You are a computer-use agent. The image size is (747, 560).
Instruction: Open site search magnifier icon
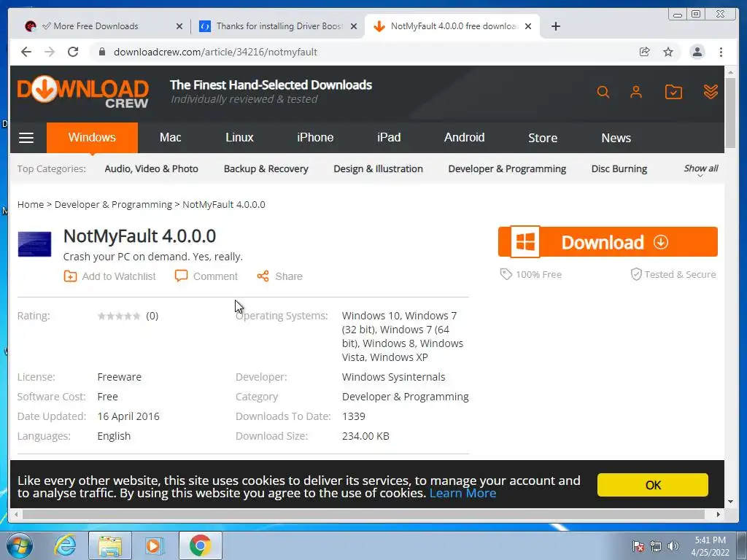(x=603, y=91)
